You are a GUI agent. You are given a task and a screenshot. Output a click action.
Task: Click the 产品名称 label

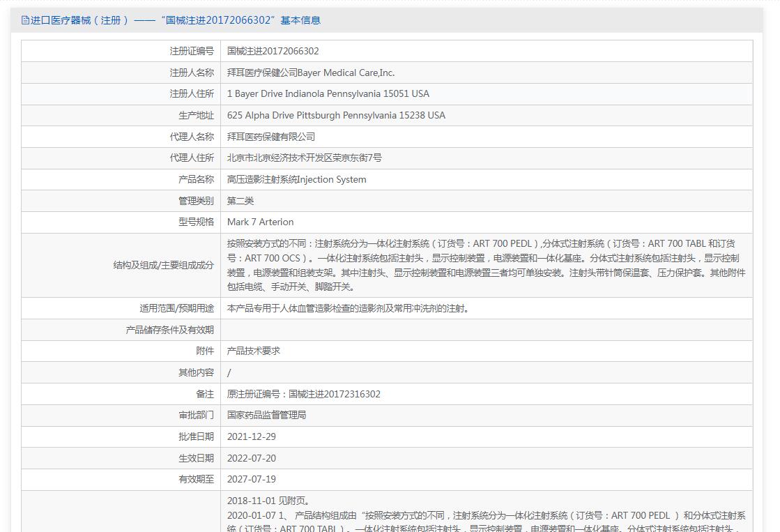[196, 180]
